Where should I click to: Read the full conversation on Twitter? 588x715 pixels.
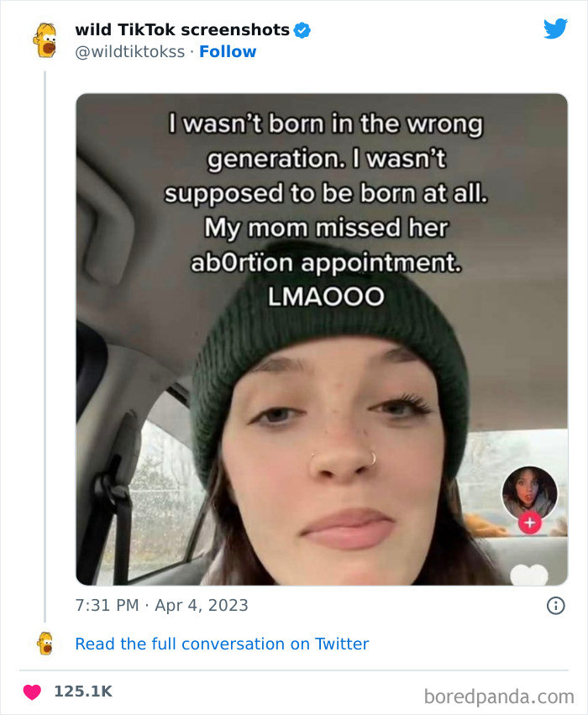[x=222, y=644]
